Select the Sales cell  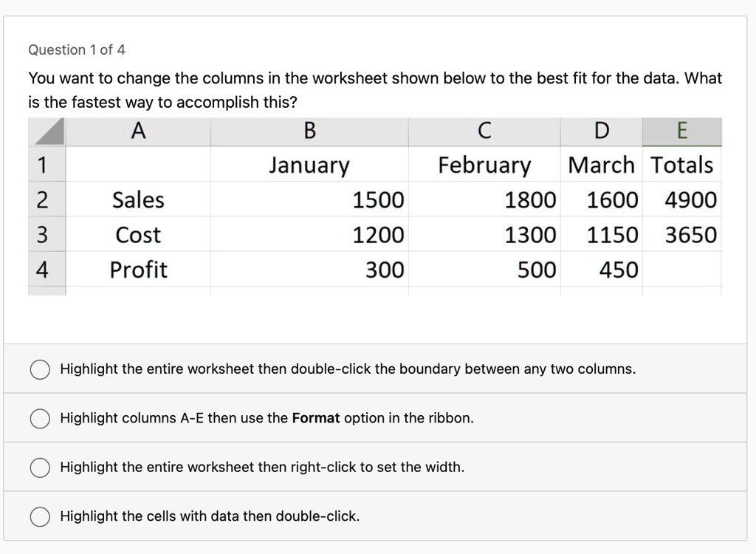pyautogui.click(x=138, y=199)
